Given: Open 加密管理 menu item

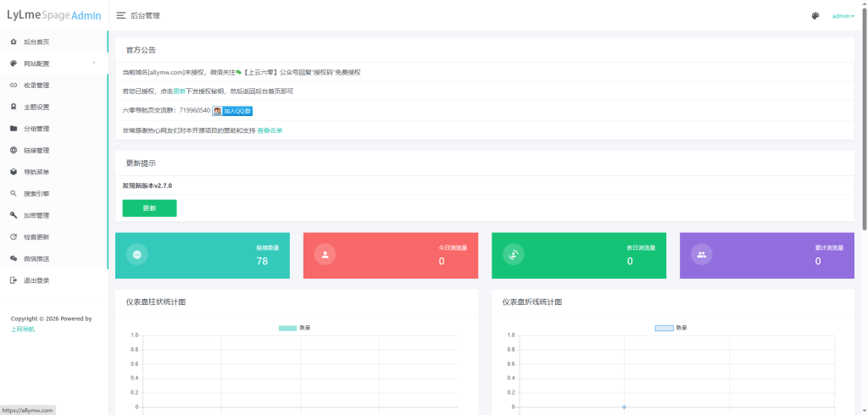Looking at the screenshot, I should [53, 215].
